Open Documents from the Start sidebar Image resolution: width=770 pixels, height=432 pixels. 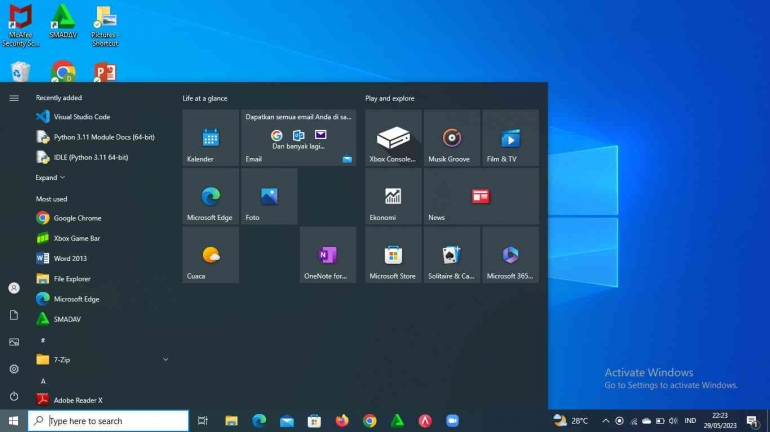14,315
